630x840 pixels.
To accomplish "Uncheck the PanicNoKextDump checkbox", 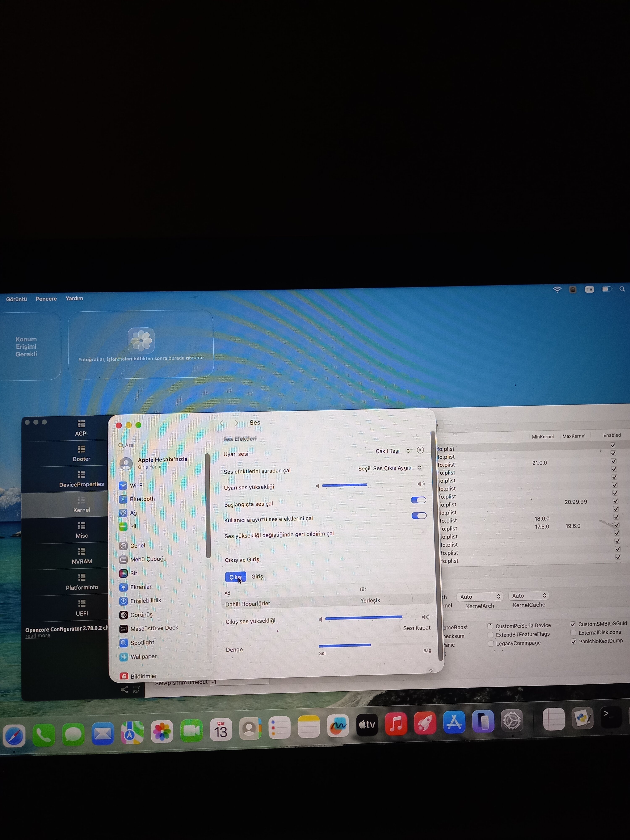I will pyautogui.click(x=574, y=641).
